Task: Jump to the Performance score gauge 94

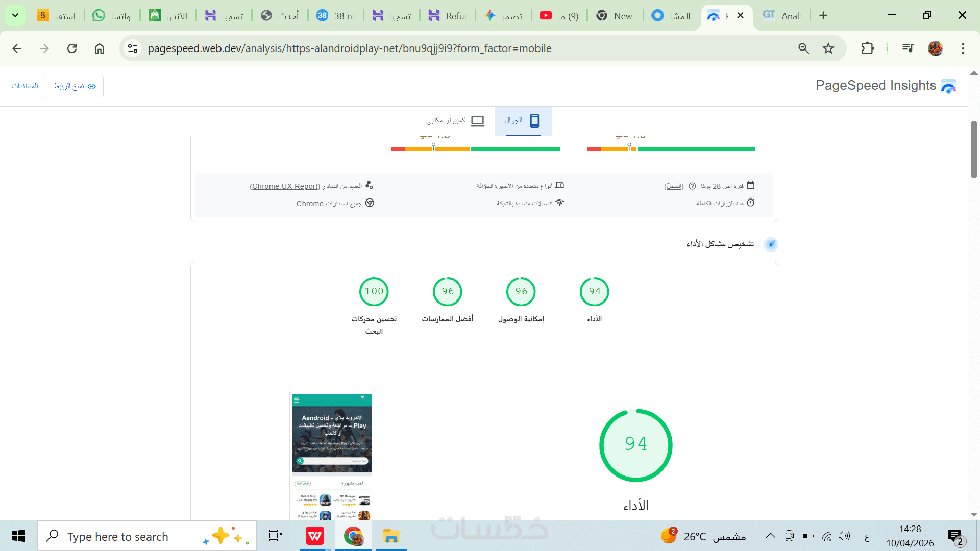Action: coord(594,291)
